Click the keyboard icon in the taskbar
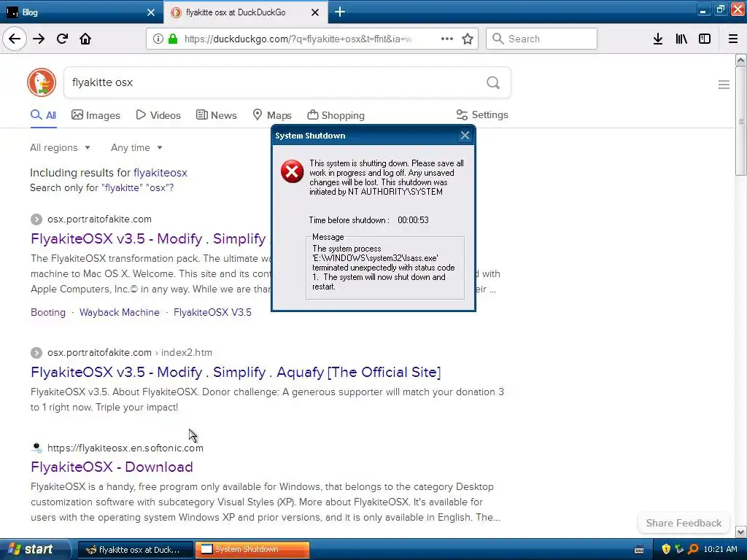This screenshot has height=560, width=747. coord(639,550)
